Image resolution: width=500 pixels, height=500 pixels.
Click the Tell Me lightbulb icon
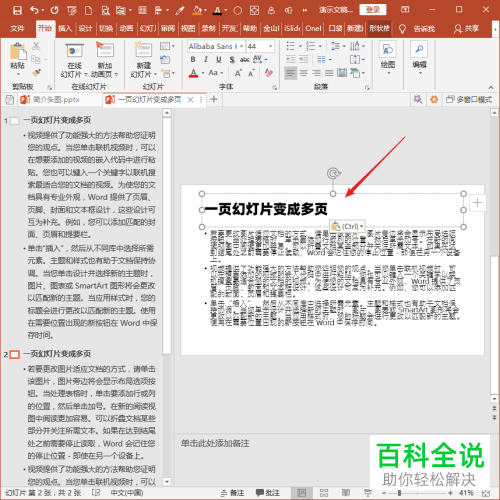(402, 29)
